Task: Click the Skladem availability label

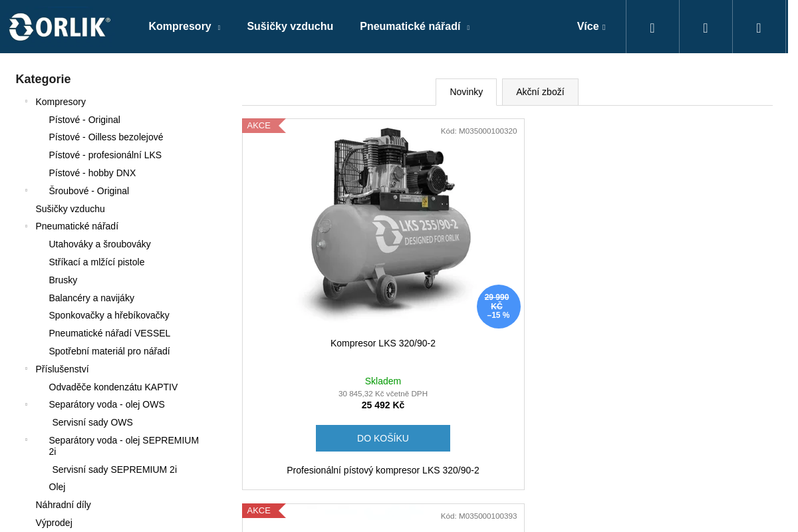Action: [383, 381]
